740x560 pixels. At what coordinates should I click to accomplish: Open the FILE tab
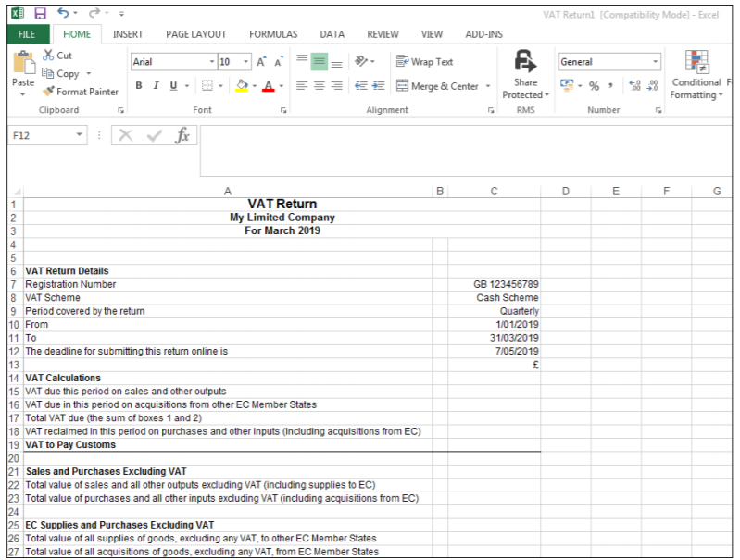pos(28,34)
